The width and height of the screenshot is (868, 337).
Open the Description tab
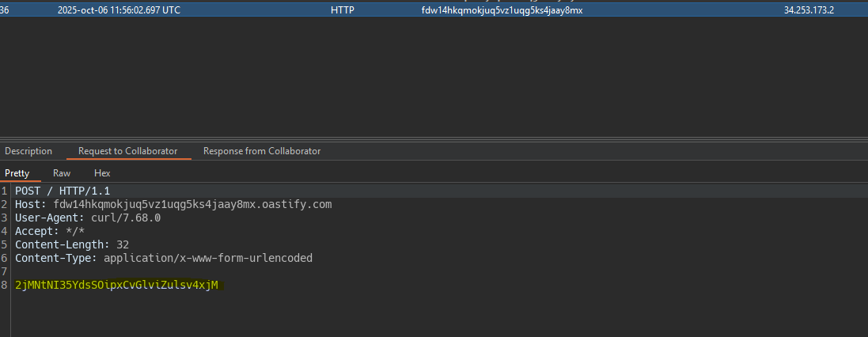(28, 151)
